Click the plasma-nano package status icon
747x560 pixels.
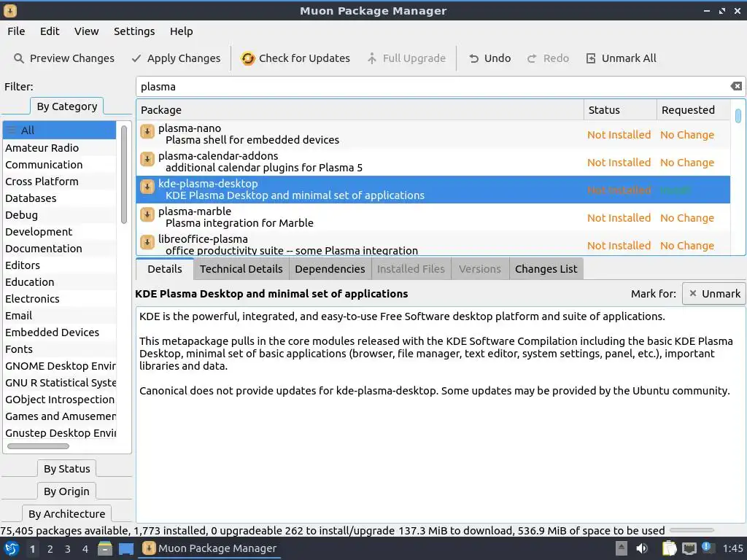147,131
